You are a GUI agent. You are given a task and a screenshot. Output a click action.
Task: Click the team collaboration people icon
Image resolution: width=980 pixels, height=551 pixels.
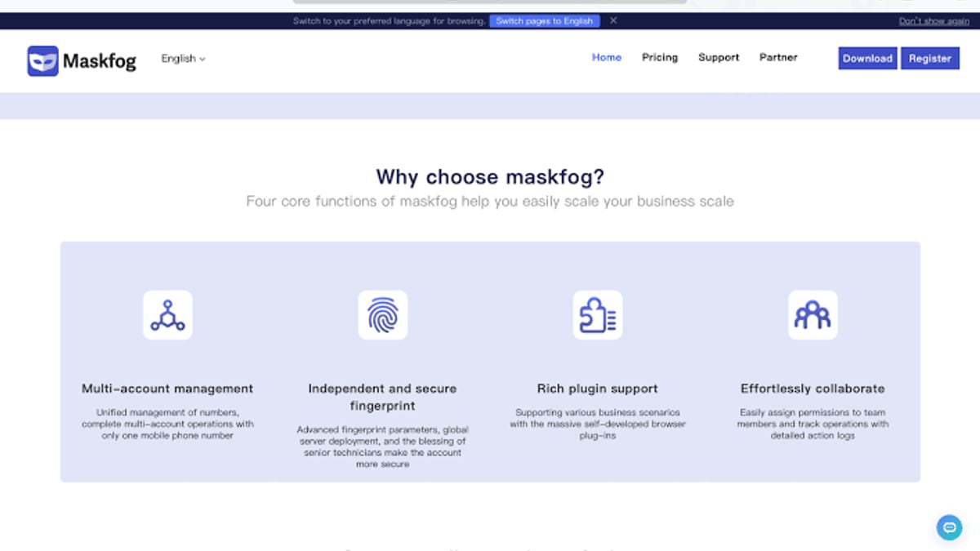[x=813, y=315]
